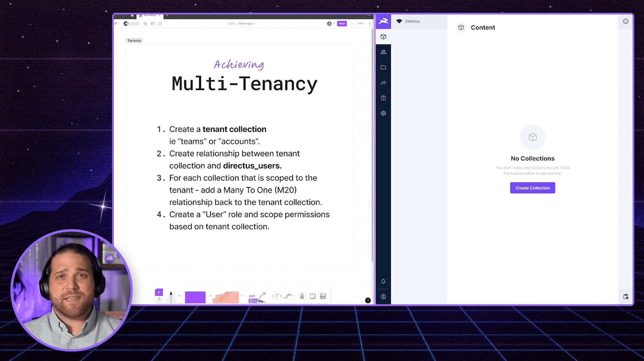Viewport: 644px width, 361px height.
Task: Close the Short Hops tab
Action: pos(160,16)
